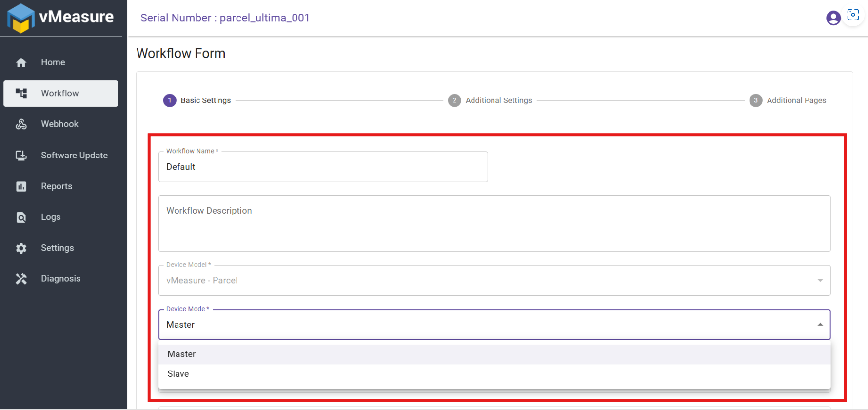This screenshot has height=410, width=868.
Task: Click the Software Update download icon
Action: [x=21, y=156]
